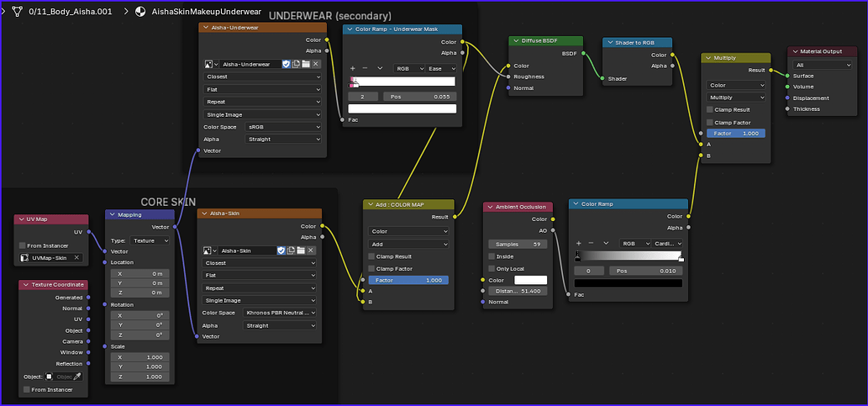Add a color stop in lower Color Ramp

pos(578,243)
